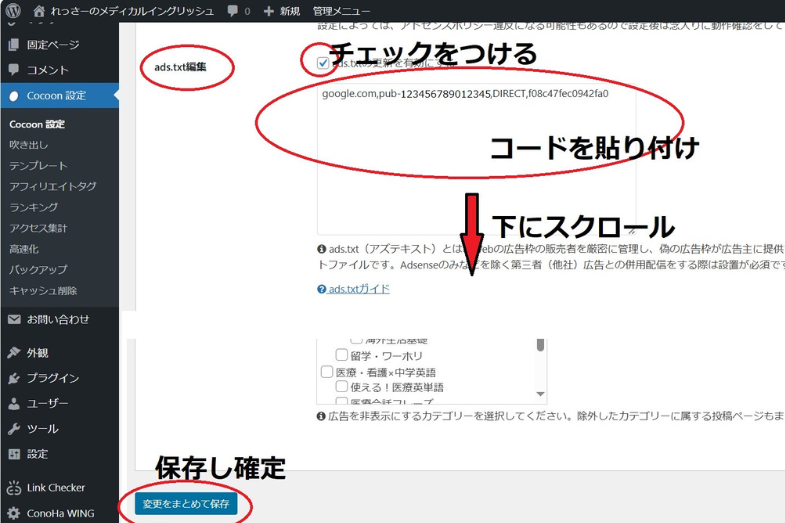Click 変更をまとめて保存 button
This screenshot has width=785, height=523.
(186, 503)
